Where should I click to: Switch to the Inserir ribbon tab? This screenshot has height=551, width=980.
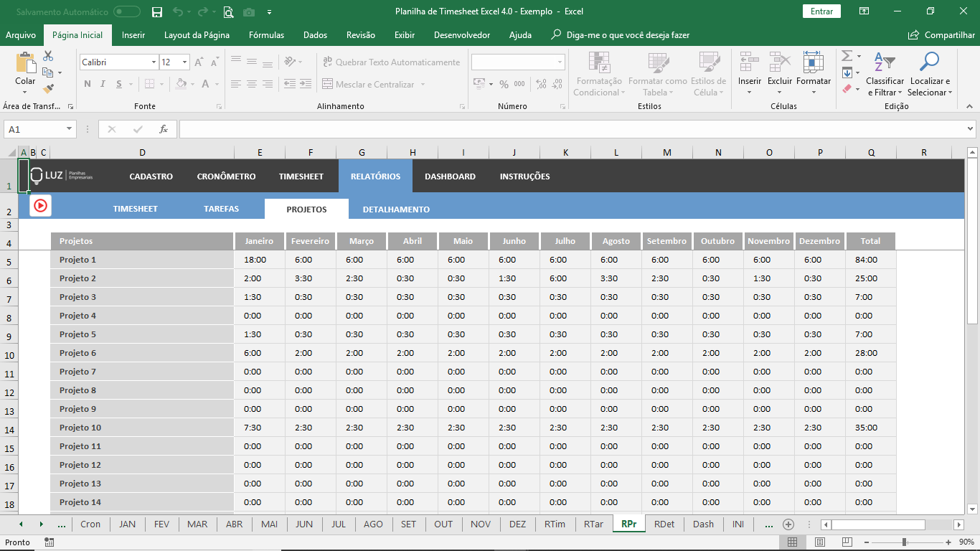coord(133,35)
